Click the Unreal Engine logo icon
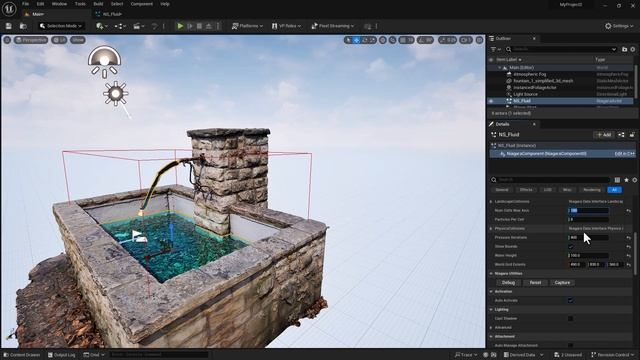 tap(9, 8)
